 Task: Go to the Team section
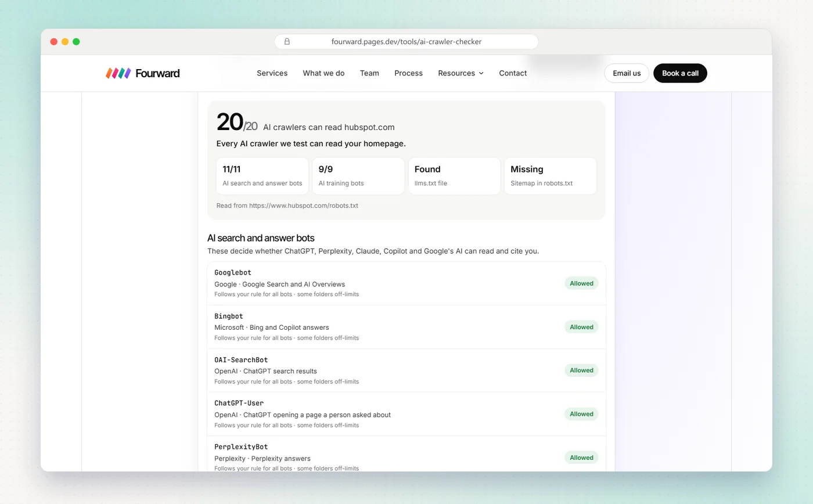tap(369, 73)
